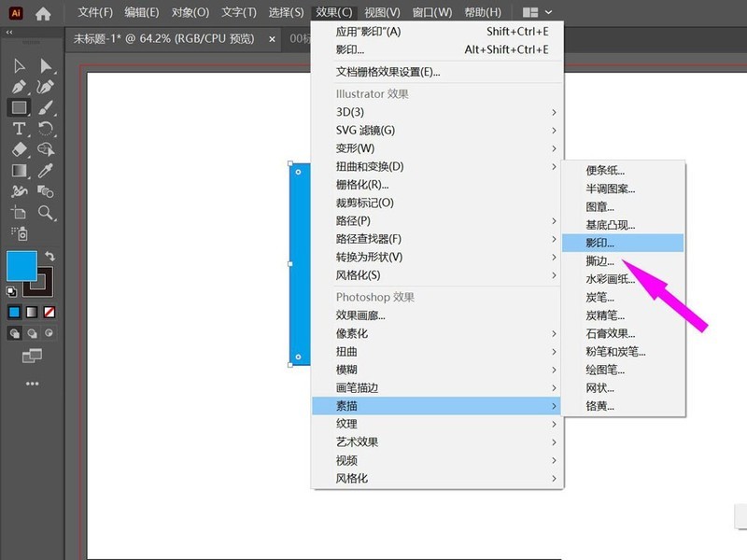Open the 视图(V) menu

click(x=382, y=13)
